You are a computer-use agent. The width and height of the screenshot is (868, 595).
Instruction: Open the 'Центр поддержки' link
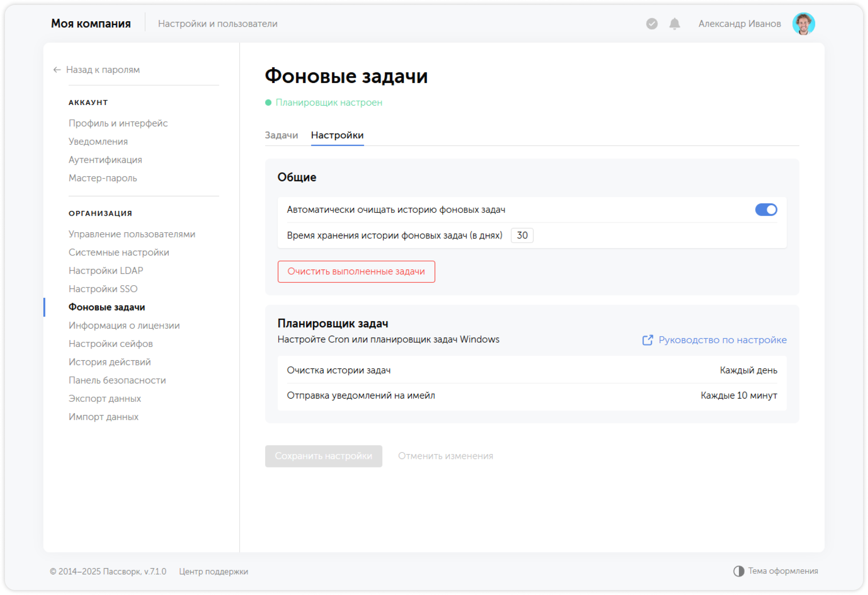(x=213, y=571)
